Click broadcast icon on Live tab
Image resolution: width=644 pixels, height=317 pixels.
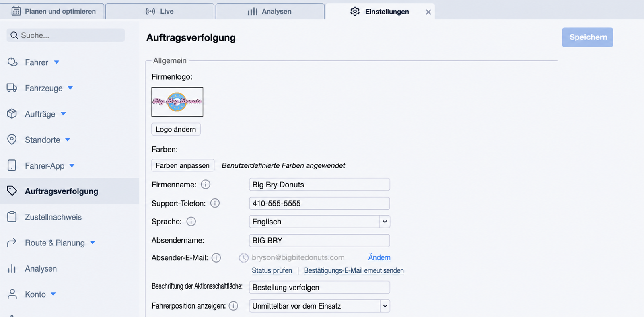[150, 11]
